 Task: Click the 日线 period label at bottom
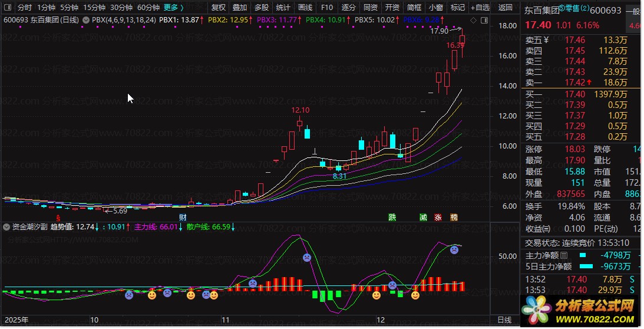click(x=505, y=320)
